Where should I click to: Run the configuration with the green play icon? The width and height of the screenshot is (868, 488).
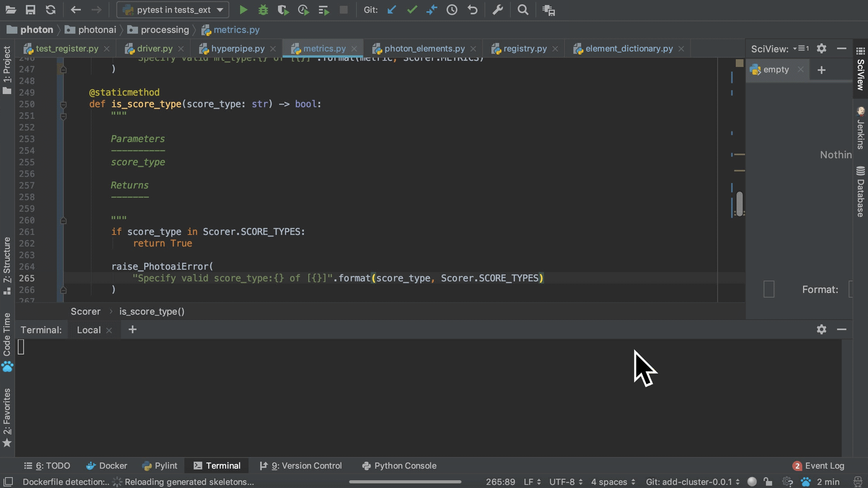coord(243,10)
